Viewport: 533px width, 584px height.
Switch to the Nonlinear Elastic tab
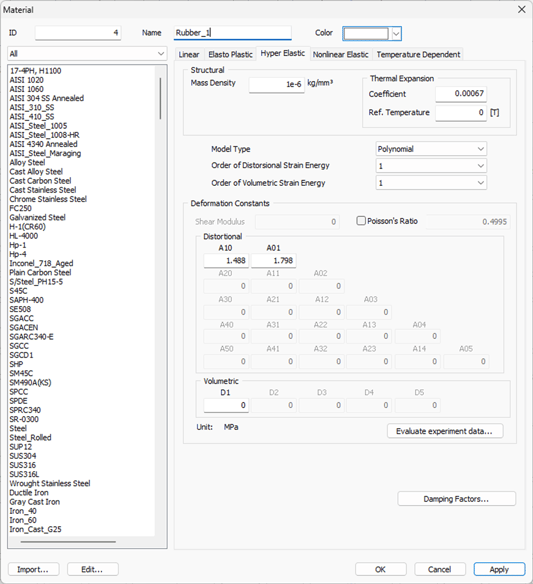tap(340, 54)
